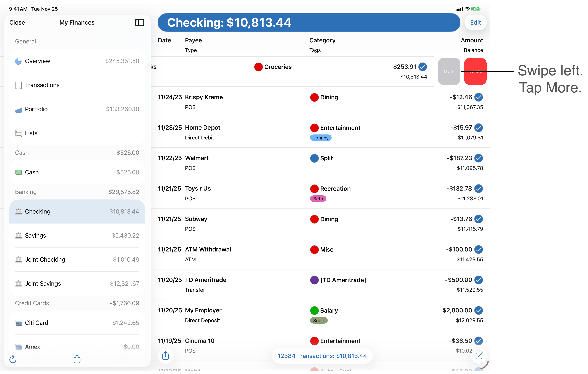
Task: Tap the Edit button
Action: pos(475,22)
